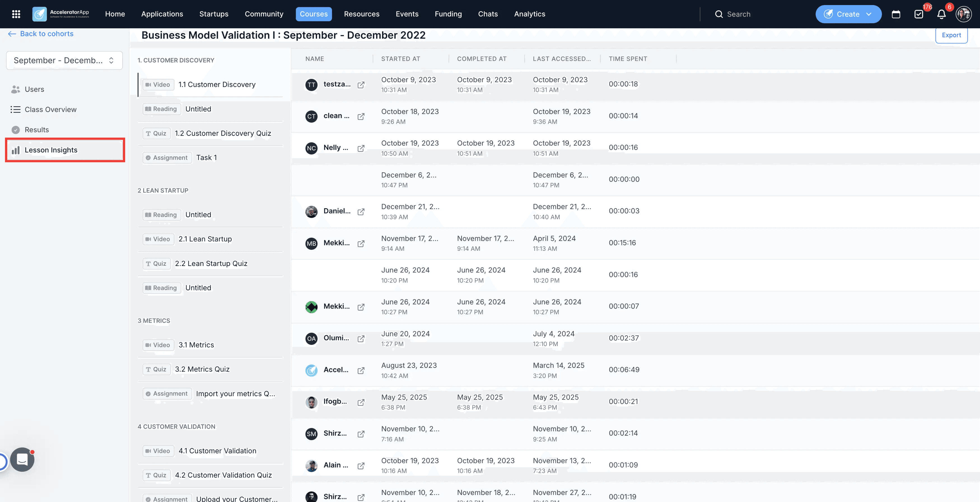Open Accel... profile external link icon
Viewport: 980px width, 502px height.
tap(361, 370)
